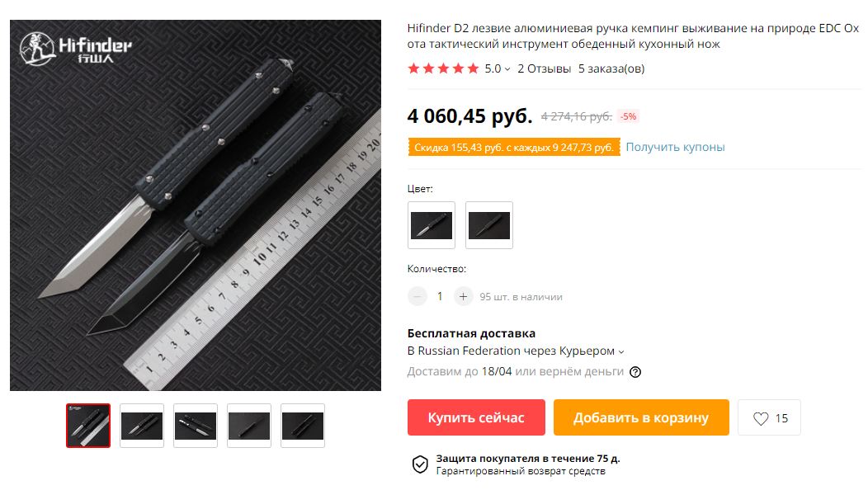Click the Купить сейчас button

[x=476, y=417]
